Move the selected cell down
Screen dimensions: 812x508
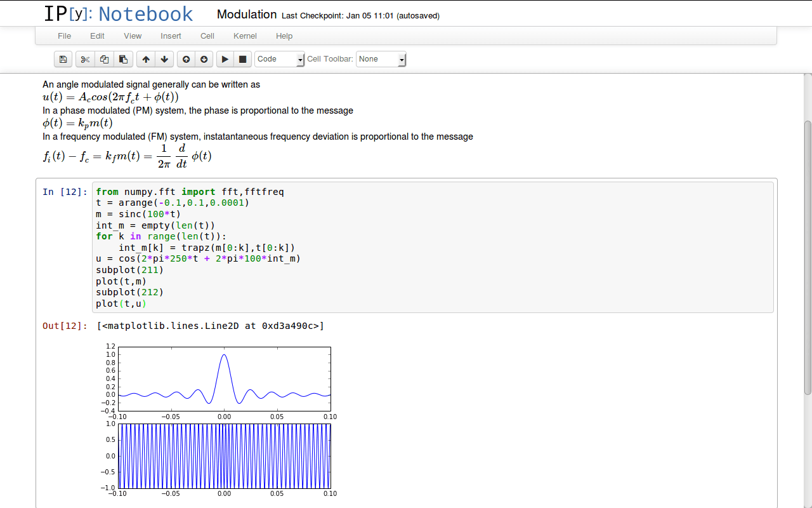pos(164,59)
